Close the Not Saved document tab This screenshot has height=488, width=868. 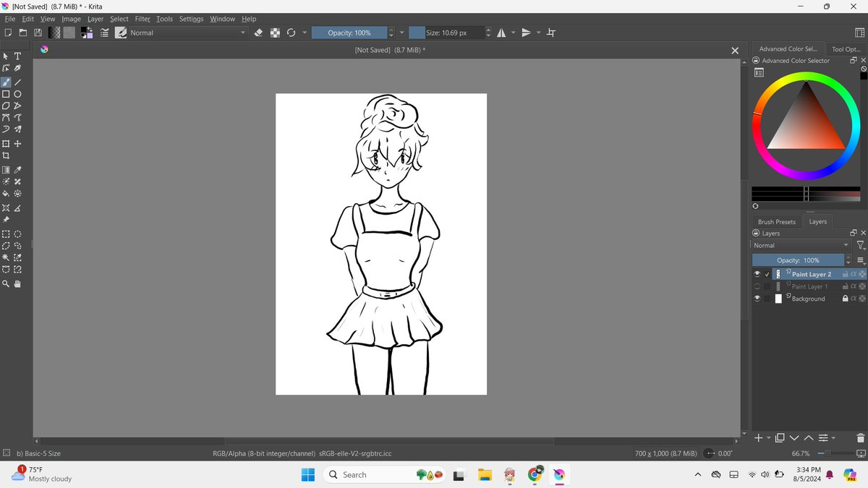tap(735, 51)
